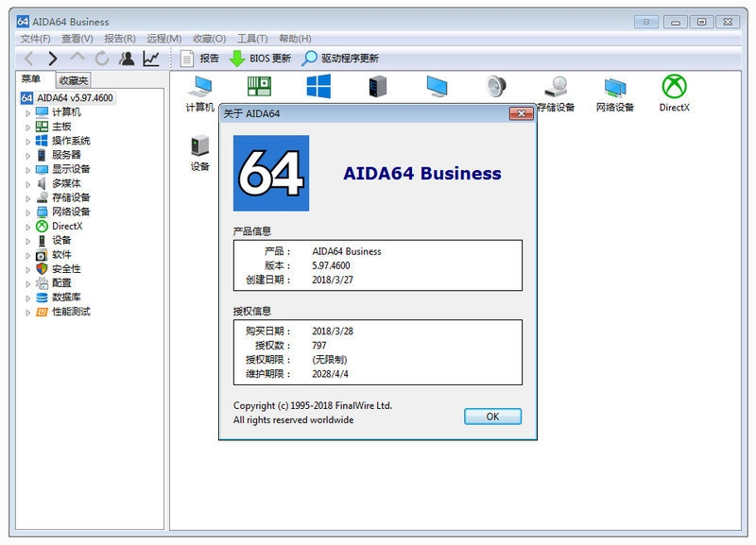Select 安全性 in the tree
756x545 pixels.
[x=66, y=269]
